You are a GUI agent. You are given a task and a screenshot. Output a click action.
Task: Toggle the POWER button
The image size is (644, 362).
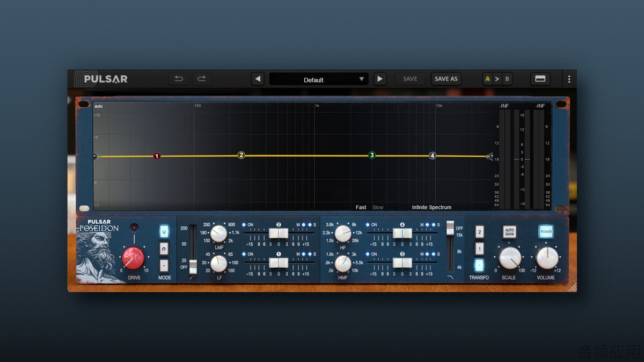pyautogui.click(x=546, y=232)
